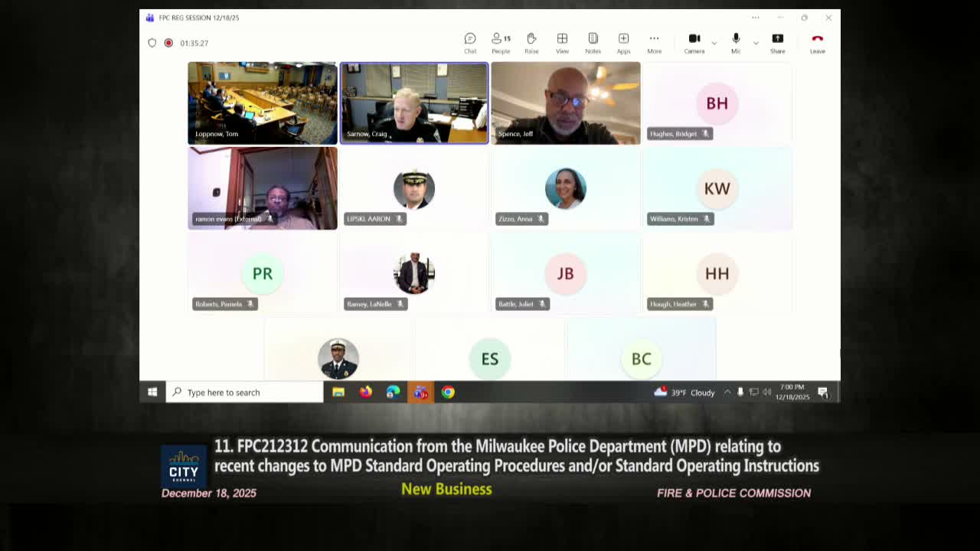Open the Apps panel

point(623,43)
